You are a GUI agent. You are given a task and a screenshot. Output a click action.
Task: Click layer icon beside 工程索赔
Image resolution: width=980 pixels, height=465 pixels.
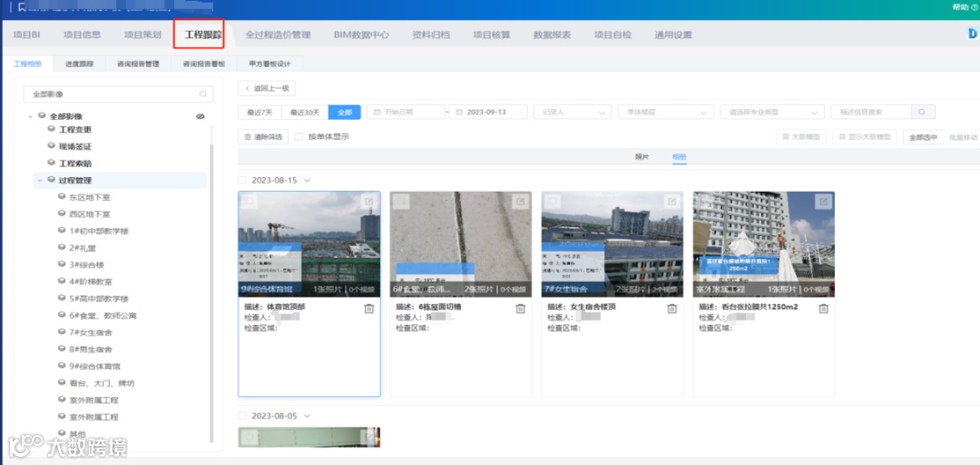52,163
